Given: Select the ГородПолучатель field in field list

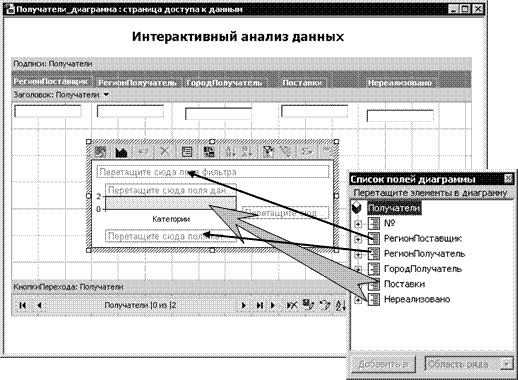Looking at the screenshot, I should (x=423, y=269).
